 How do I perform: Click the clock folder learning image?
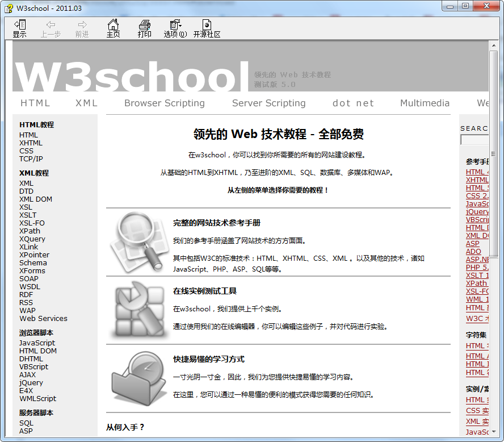(136, 378)
